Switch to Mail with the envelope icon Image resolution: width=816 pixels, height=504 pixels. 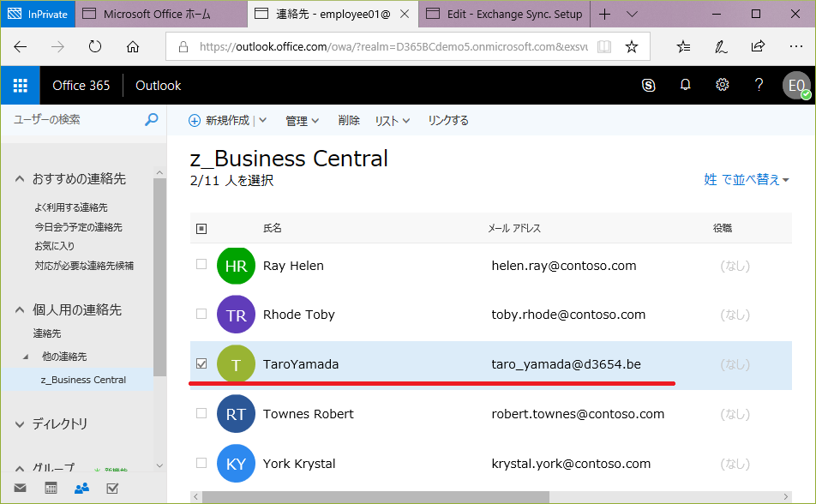point(21,488)
